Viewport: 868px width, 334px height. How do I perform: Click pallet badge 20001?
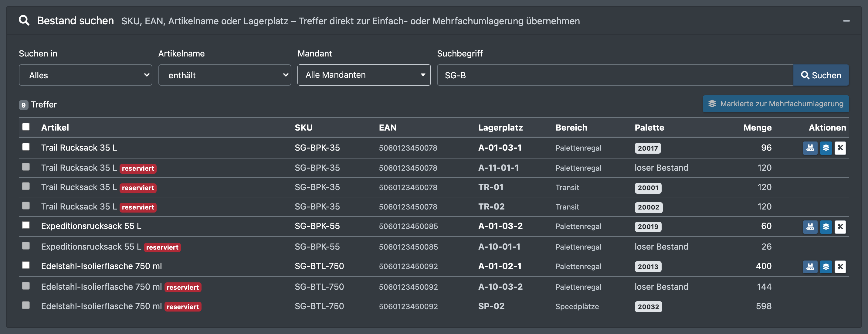[x=648, y=188]
